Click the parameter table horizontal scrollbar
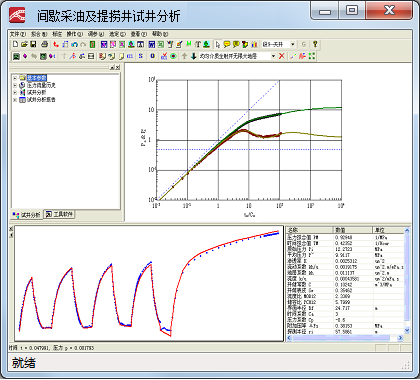Screen dimensions: 420x380 pyautogui.click(x=345, y=338)
